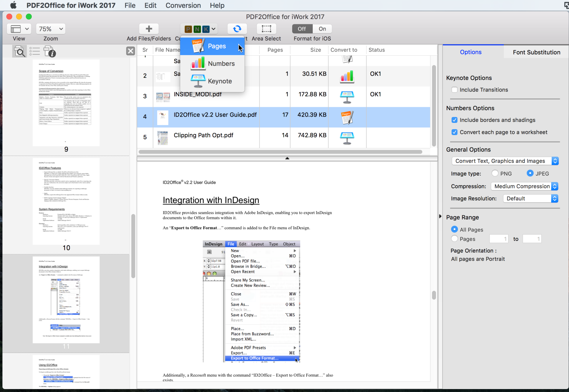This screenshot has height=392, width=569.
Task: Choose Pages from the convert dropdown
Action: pyautogui.click(x=212, y=46)
